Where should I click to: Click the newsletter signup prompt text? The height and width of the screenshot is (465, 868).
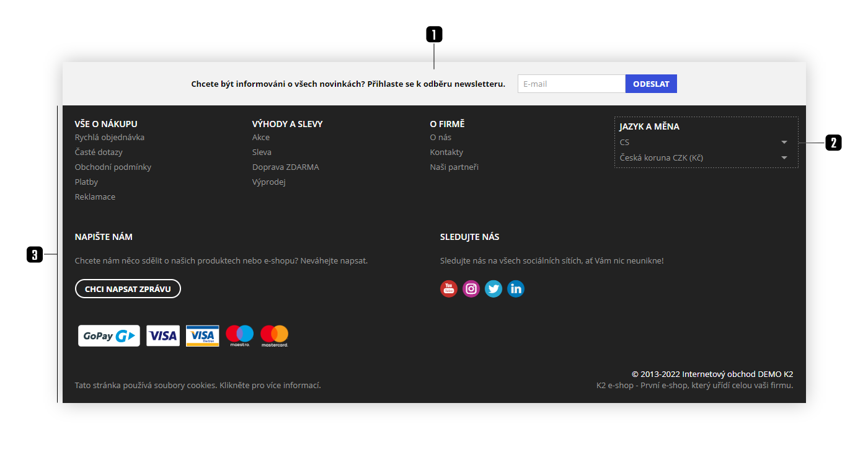click(348, 84)
